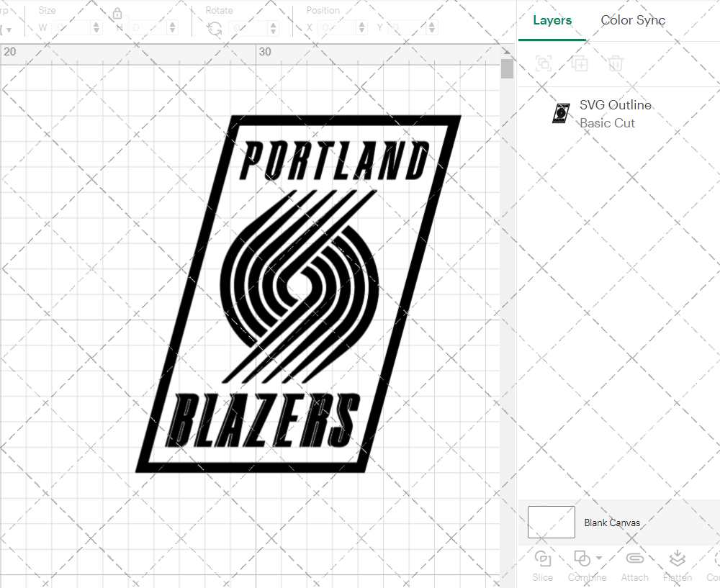This screenshot has height=588, width=720.
Task: Click the rotation angle stepper down arrow
Action: (272, 30)
